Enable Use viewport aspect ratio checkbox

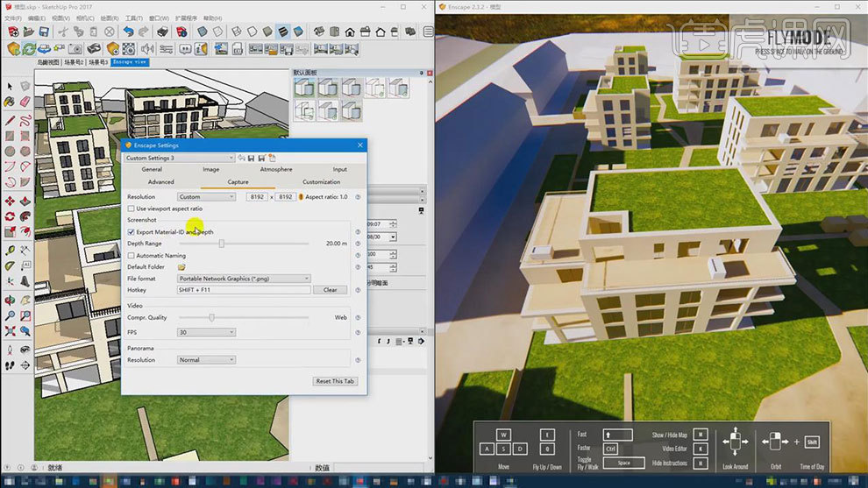[x=131, y=209]
